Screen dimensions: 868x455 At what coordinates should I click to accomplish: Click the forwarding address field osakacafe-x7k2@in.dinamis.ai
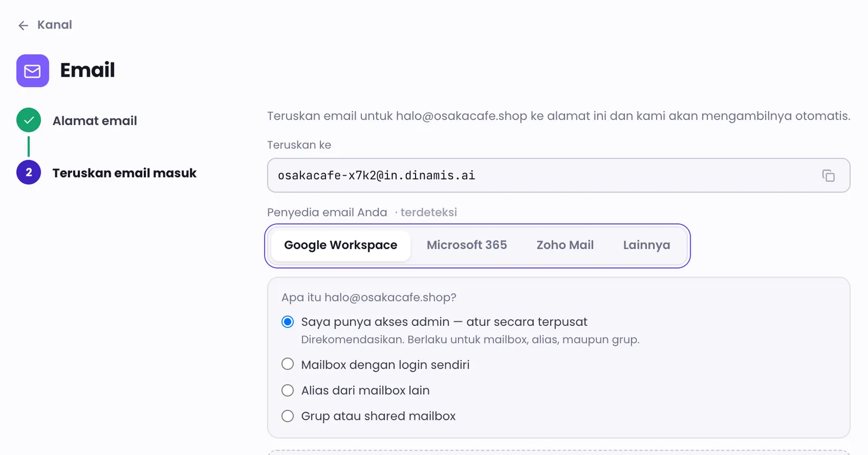pos(558,175)
